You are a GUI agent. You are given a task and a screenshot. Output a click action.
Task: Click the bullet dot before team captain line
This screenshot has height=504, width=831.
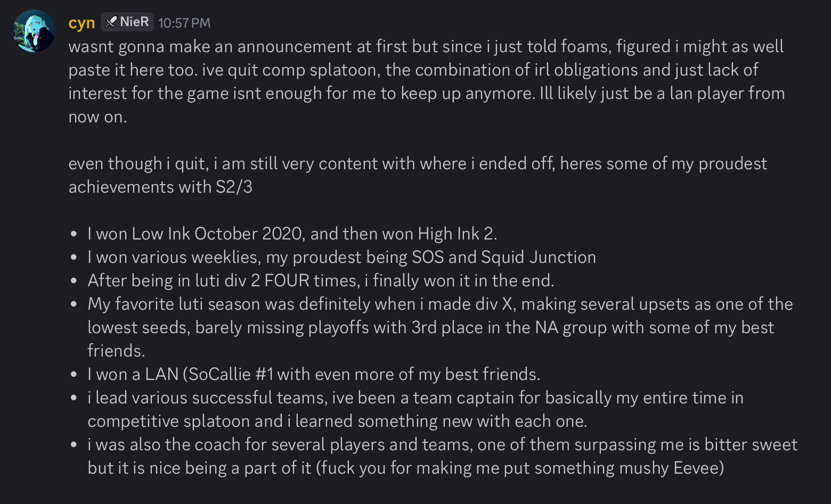click(x=74, y=398)
